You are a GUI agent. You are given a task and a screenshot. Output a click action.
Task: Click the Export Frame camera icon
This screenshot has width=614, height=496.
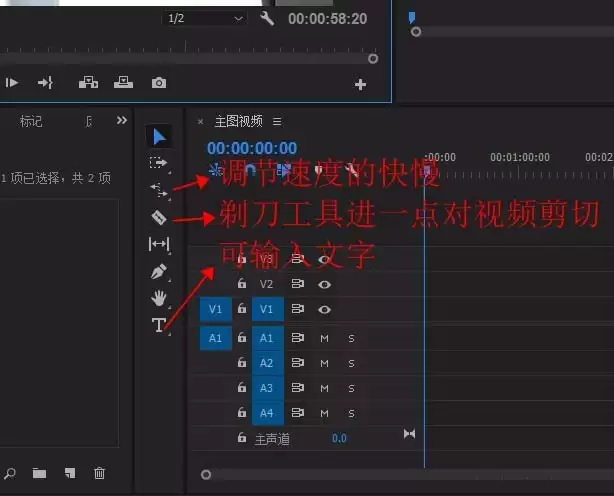pyautogui.click(x=159, y=84)
